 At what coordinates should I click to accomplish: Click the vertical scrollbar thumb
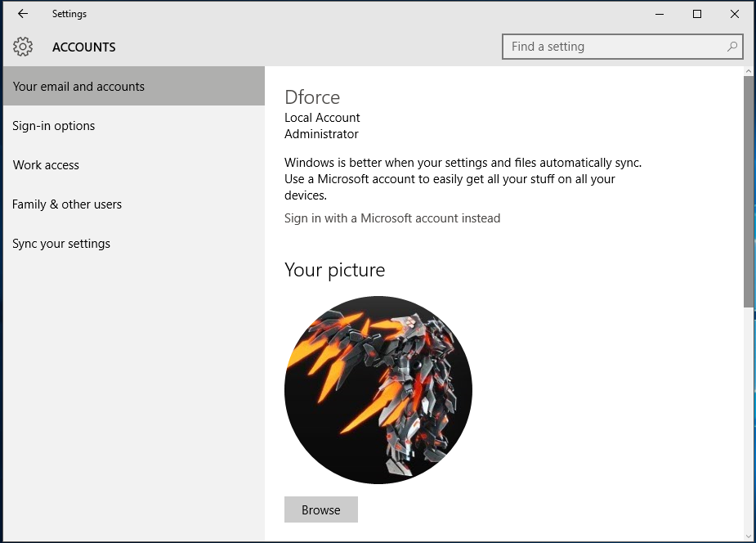tap(749, 191)
